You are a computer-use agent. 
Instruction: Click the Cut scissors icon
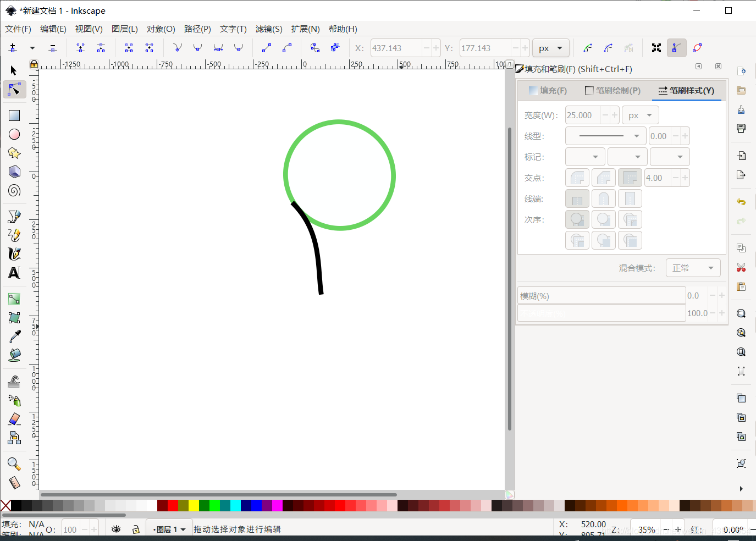click(741, 267)
